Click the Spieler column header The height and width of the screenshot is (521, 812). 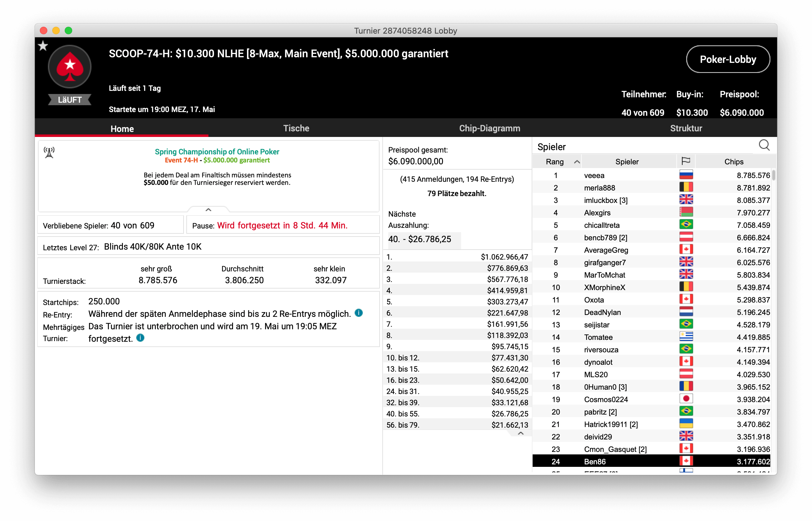(627, 162)
